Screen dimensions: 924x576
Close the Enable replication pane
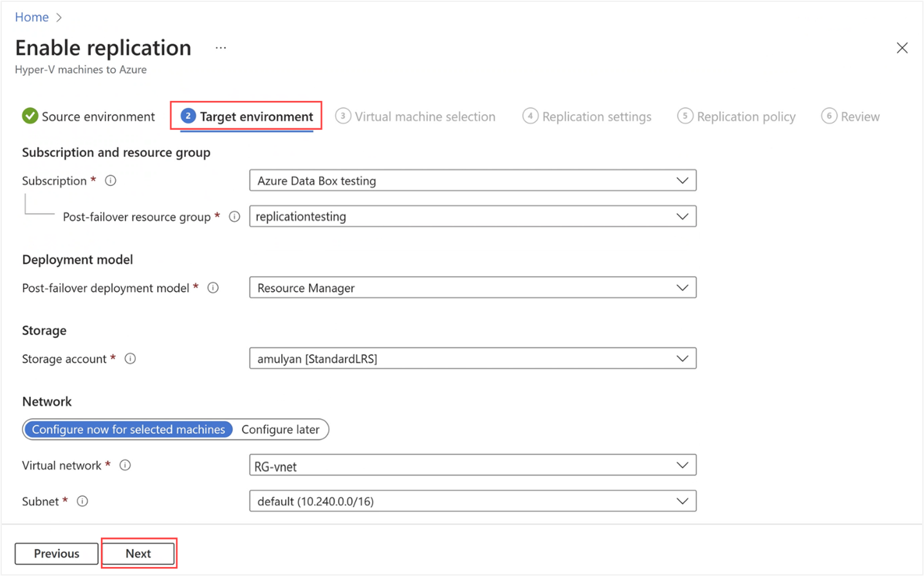[902, 48]
